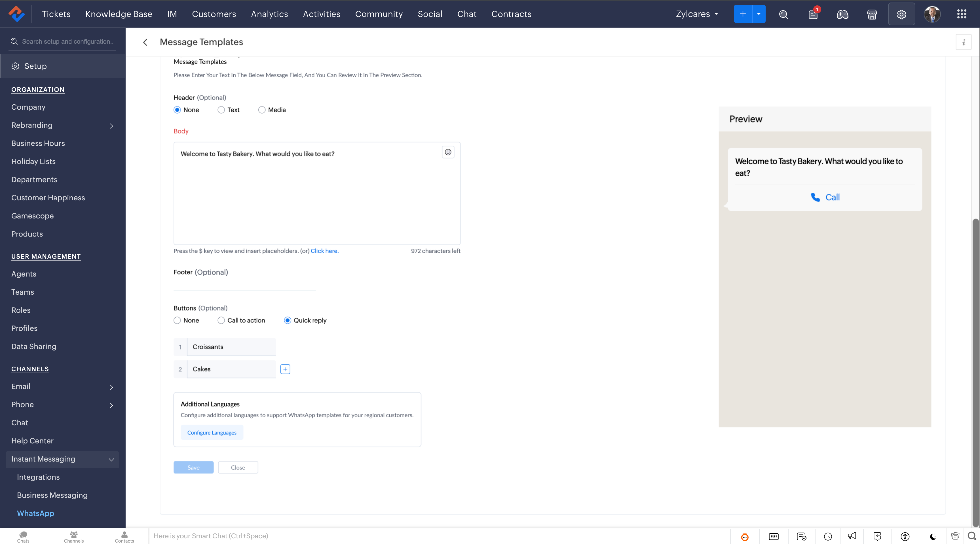The height and width of the screenshot is (544, 980).
Task: Click the Smart Chat input bar
Action: coord(439,536)
